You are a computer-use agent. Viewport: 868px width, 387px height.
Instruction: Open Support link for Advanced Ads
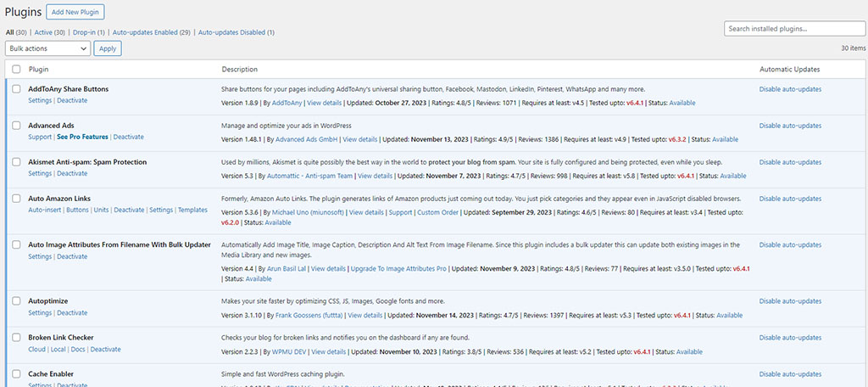(40, 137)
